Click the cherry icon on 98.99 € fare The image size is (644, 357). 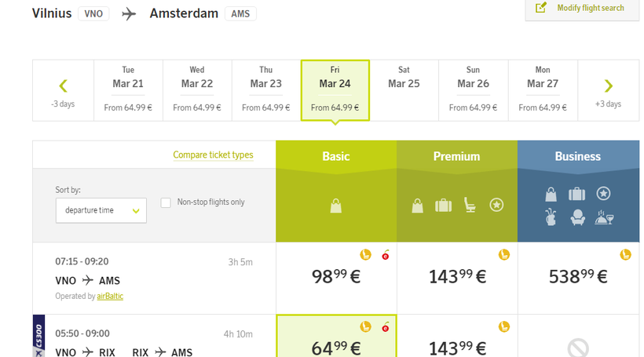[x=385, y=255]
